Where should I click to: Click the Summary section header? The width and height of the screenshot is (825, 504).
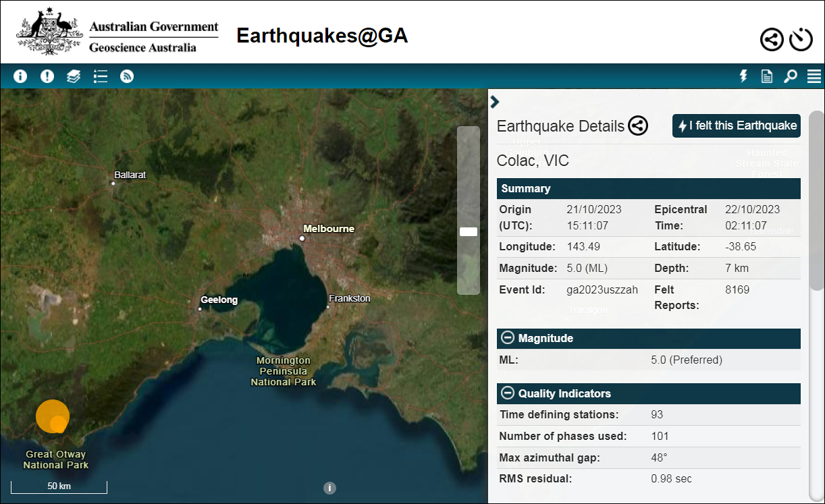point(649,188)
